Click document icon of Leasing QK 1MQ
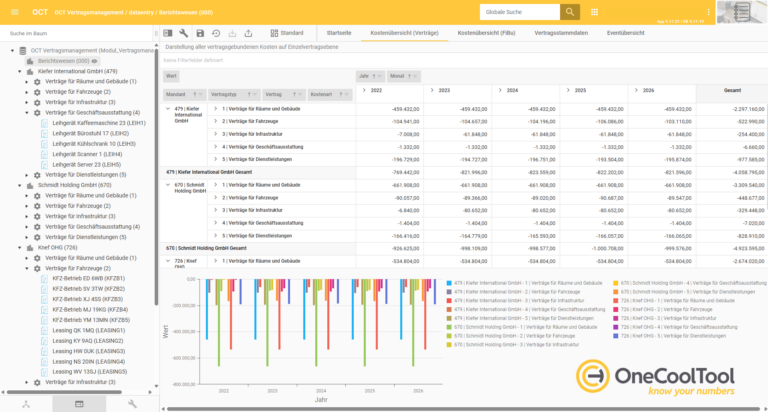 (x=45, y=331)
